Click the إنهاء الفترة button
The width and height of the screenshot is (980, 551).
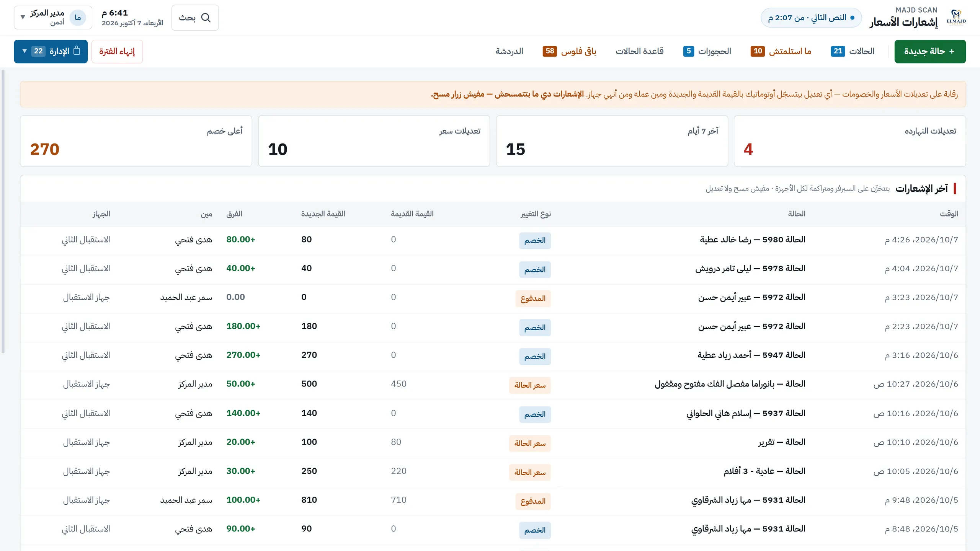117,51
